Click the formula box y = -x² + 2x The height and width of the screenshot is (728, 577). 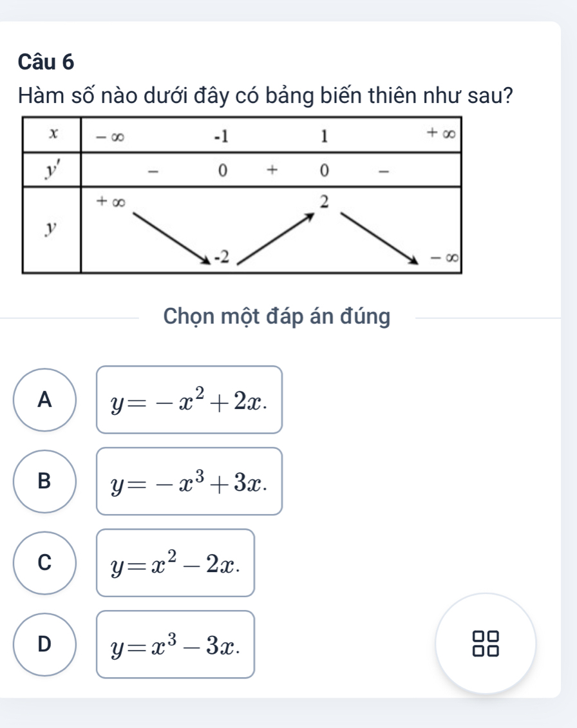click(x=189, y=400)
